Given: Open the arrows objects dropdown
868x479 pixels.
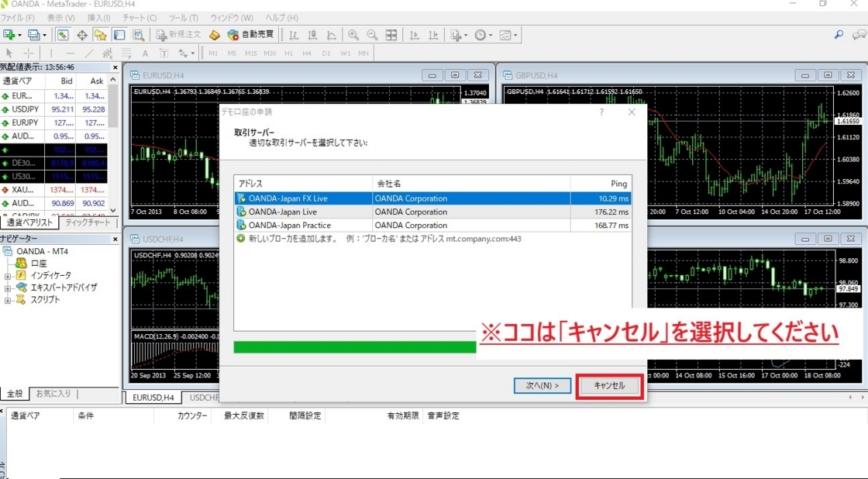Looking at the screenshot, I should pos(186,53).
